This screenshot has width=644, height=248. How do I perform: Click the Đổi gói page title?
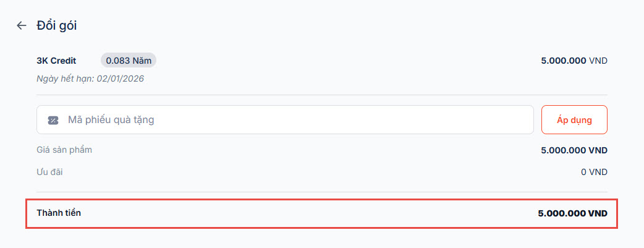pos(56,25)
